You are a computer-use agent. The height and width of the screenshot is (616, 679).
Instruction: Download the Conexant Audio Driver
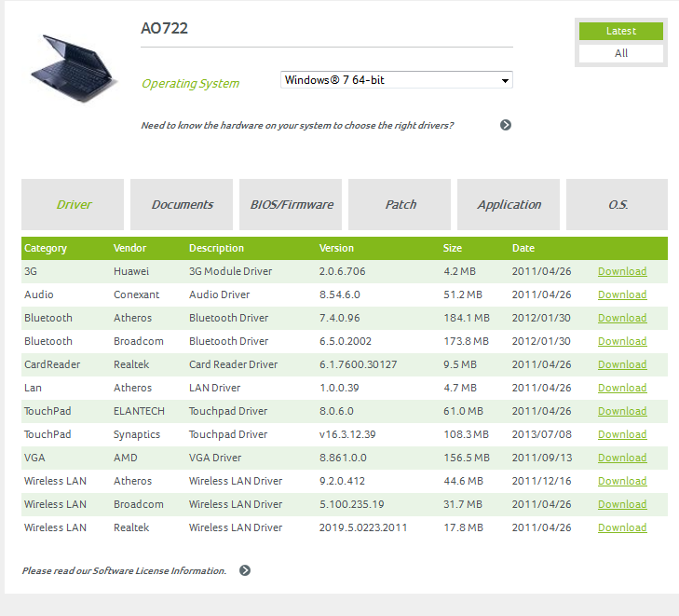pos(622,295)
